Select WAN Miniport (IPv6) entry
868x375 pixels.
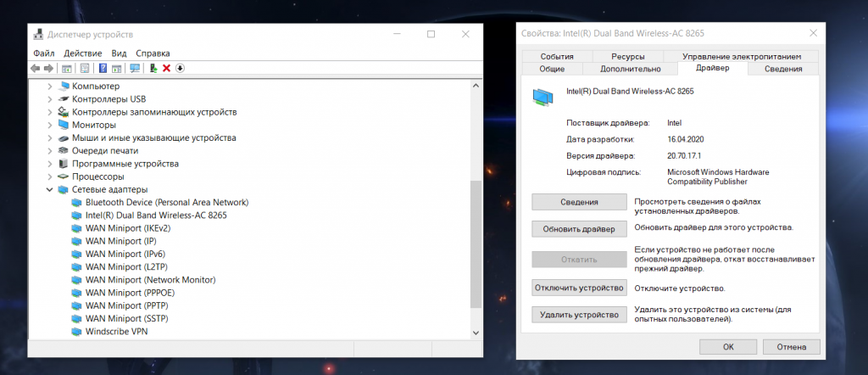coord(125,255)
